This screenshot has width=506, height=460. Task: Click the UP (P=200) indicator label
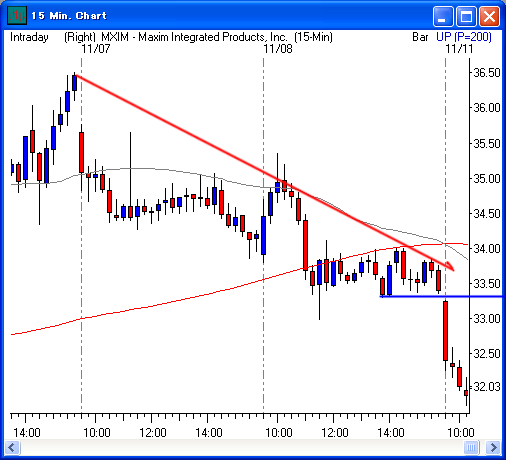coord(464,37)
